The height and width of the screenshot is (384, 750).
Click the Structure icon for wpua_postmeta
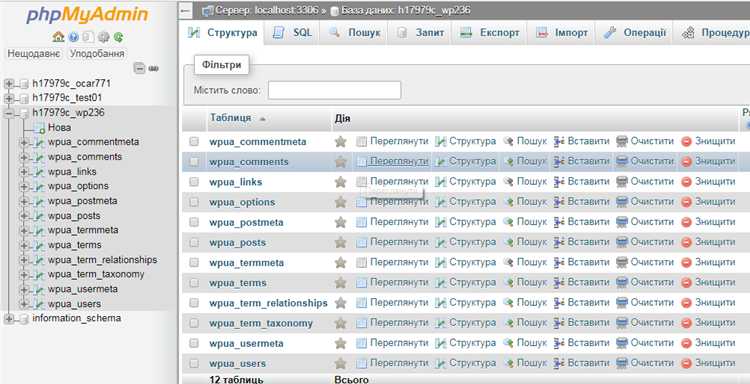(x=441, y=222)
